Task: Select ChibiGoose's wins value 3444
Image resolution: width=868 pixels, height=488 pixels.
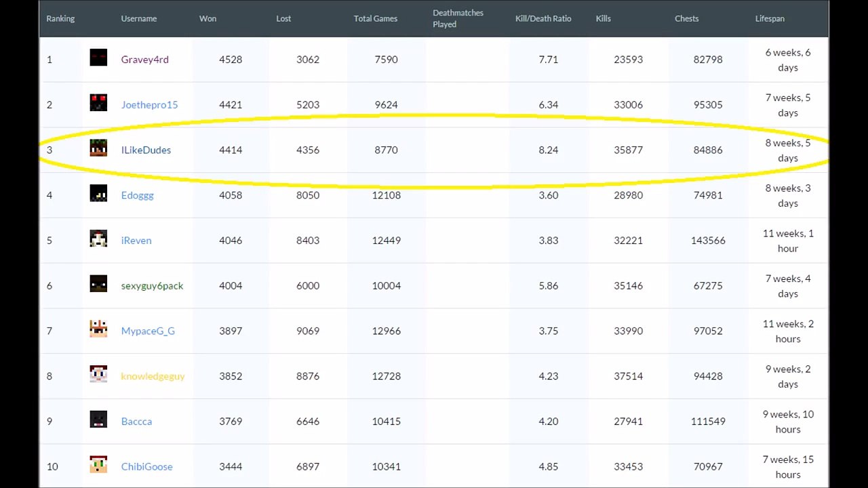Action: (231, 466)
